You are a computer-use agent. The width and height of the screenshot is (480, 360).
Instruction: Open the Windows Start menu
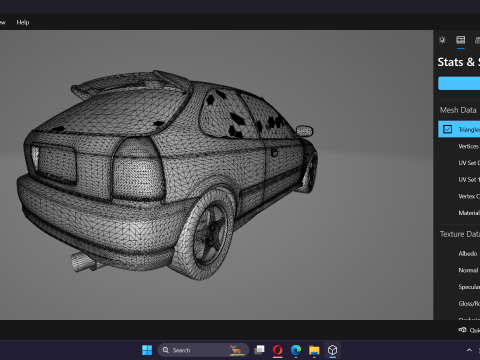pos(147,350)
